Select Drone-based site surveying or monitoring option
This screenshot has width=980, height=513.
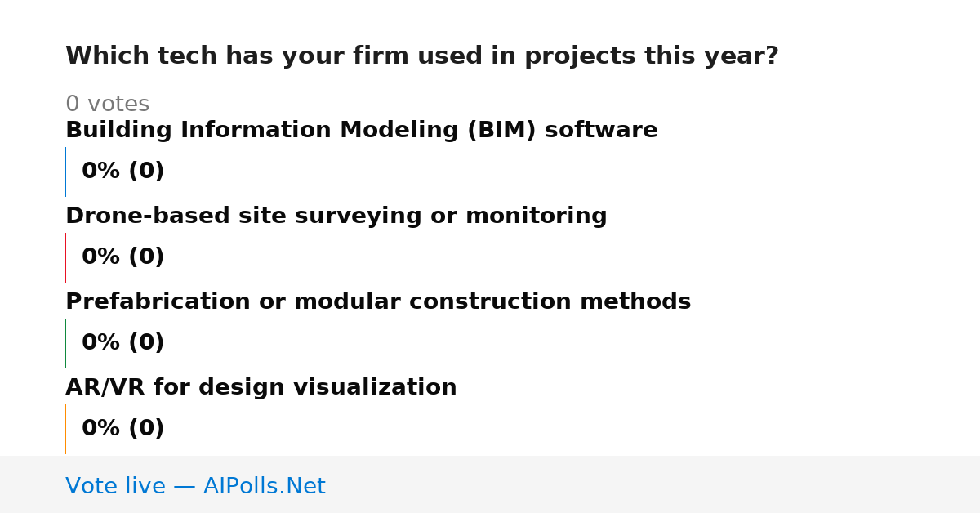336,216
